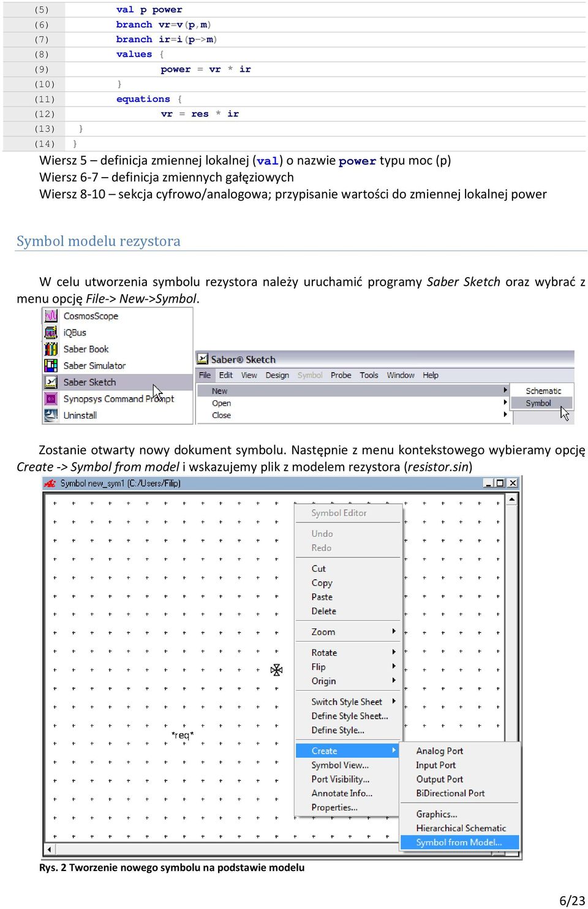Open the View menu in Saber Sketch
The image size is (588, 909).
pyautogui.click(x=249, y=375)
